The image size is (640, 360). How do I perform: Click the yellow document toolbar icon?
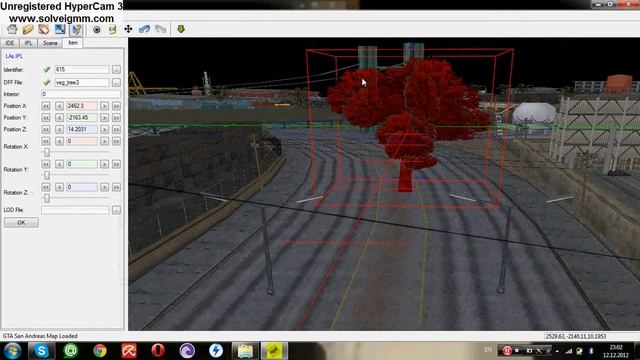pyautogui.click(x=112, y=29)
